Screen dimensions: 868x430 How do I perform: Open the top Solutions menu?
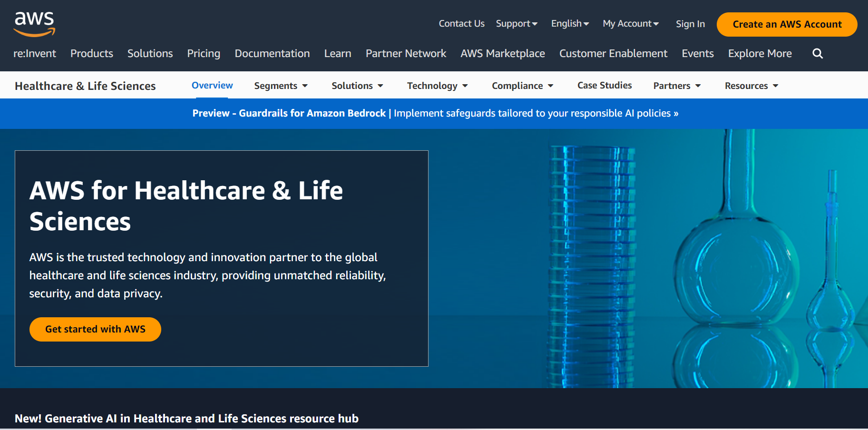[x=150, y=53]
